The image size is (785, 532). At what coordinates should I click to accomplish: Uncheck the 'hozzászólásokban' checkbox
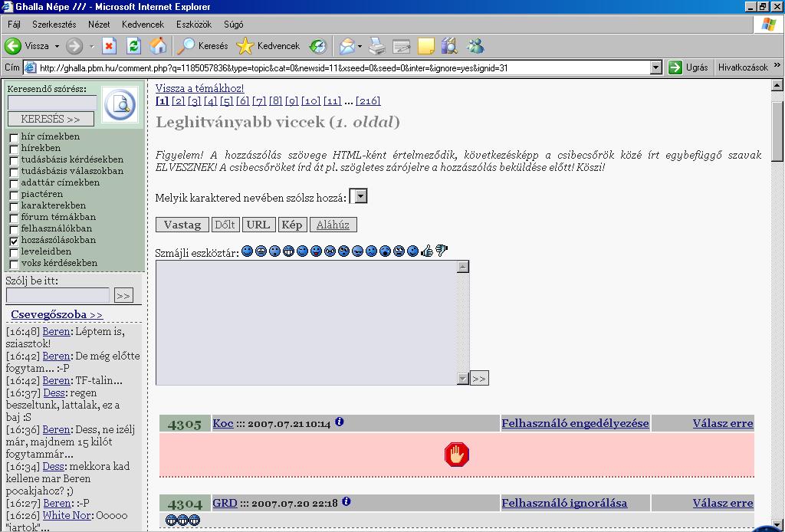[14, 241]
